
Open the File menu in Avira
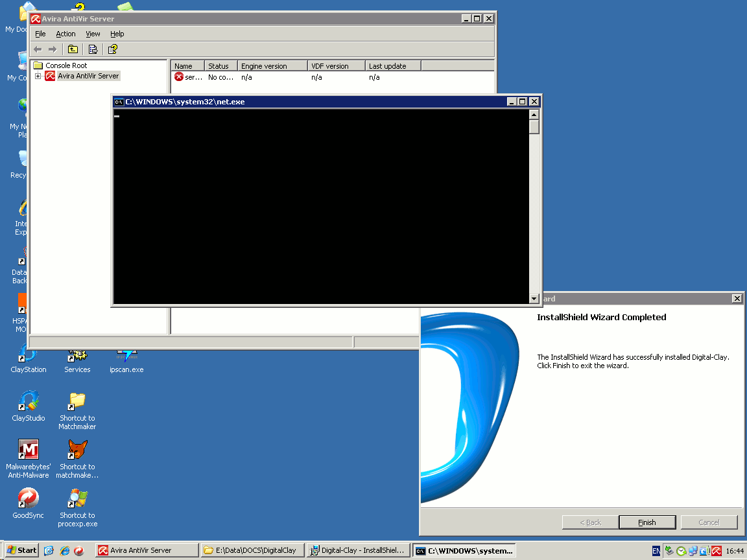[40, 34]
